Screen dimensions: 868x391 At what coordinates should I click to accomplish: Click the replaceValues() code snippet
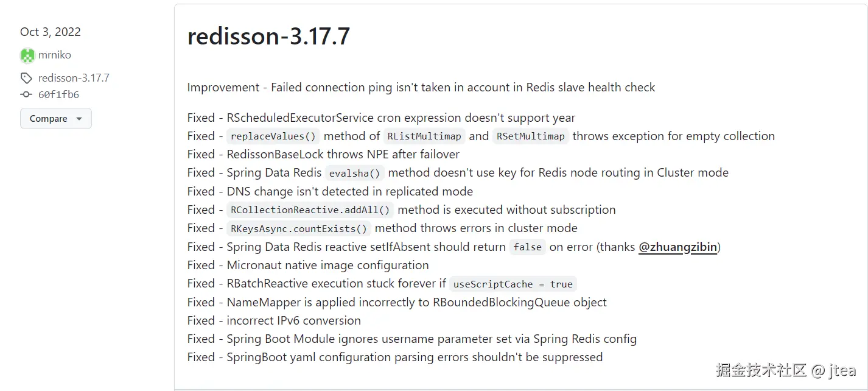(x=273, y=136)
